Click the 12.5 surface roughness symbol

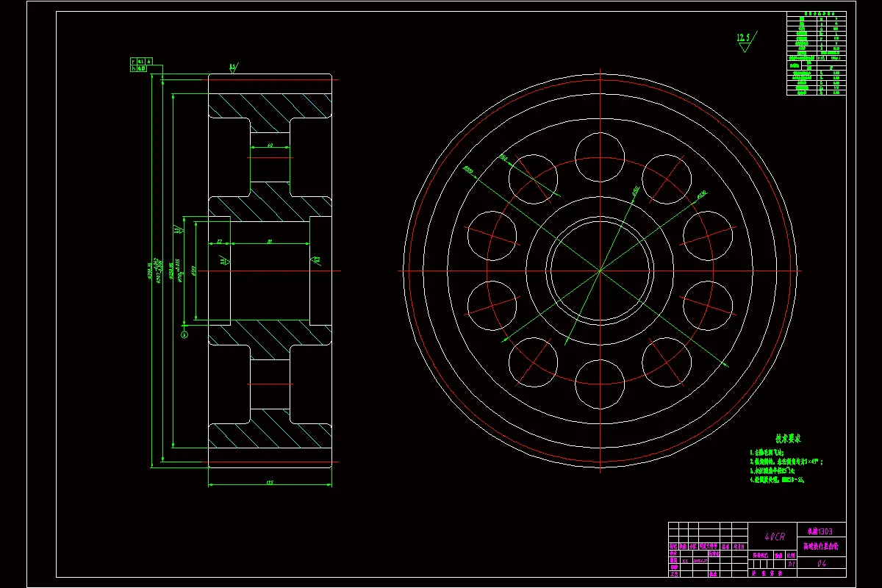pos(747,43)
